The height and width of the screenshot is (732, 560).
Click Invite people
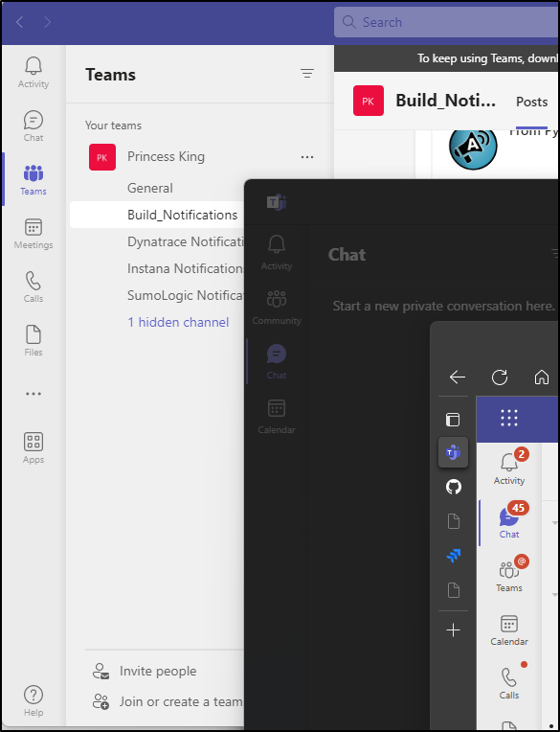pos(158,671)
